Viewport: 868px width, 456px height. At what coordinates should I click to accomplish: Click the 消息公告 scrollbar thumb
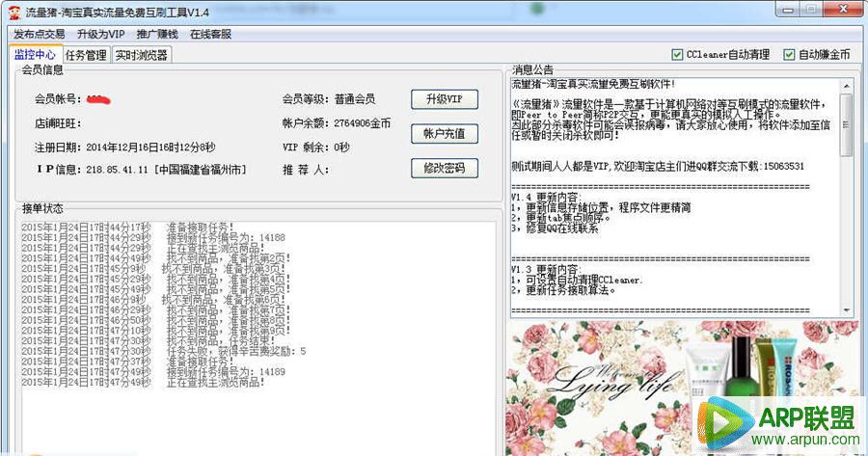[x=847, y=124]
